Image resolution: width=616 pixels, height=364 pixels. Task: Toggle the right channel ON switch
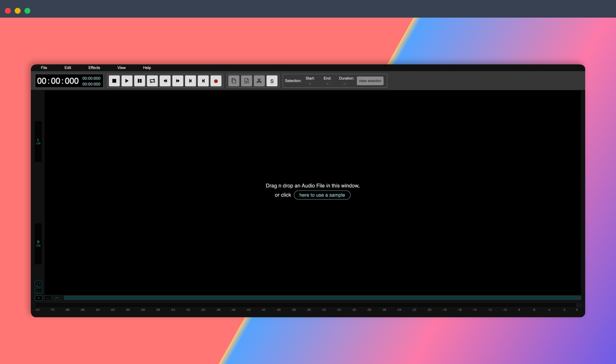tap(38, 244)
